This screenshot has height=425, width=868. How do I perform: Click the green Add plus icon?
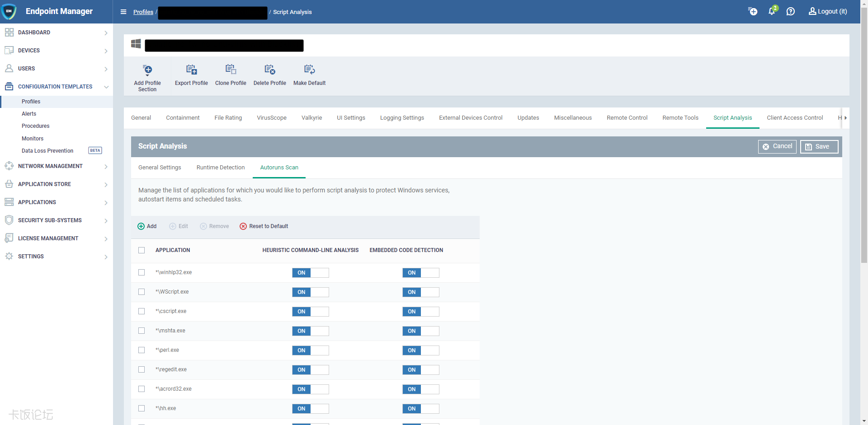(x=141, y=226)
